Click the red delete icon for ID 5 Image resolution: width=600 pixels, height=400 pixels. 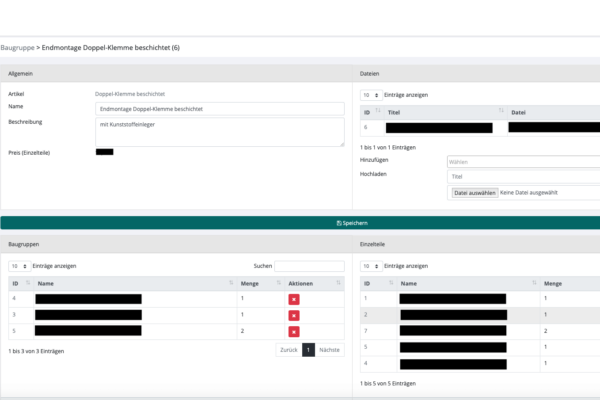[294, 331]
